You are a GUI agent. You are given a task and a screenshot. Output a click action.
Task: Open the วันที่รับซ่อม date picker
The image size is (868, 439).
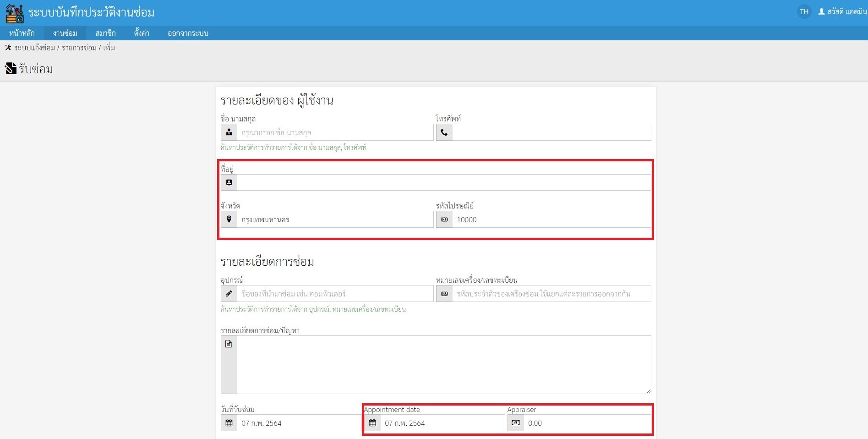tap(298, 423)
